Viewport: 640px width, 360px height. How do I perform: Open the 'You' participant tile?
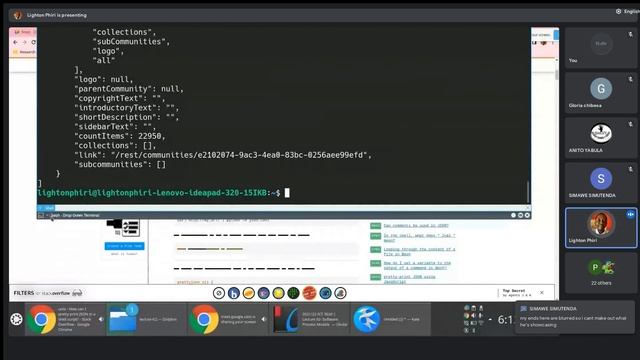pos(601,48)
